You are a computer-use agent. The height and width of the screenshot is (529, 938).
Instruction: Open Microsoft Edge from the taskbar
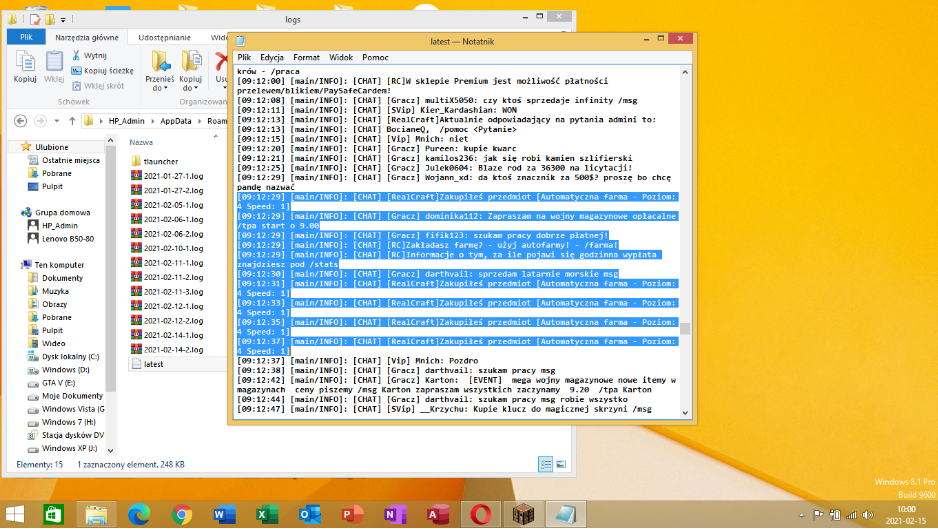click(138, 514)
